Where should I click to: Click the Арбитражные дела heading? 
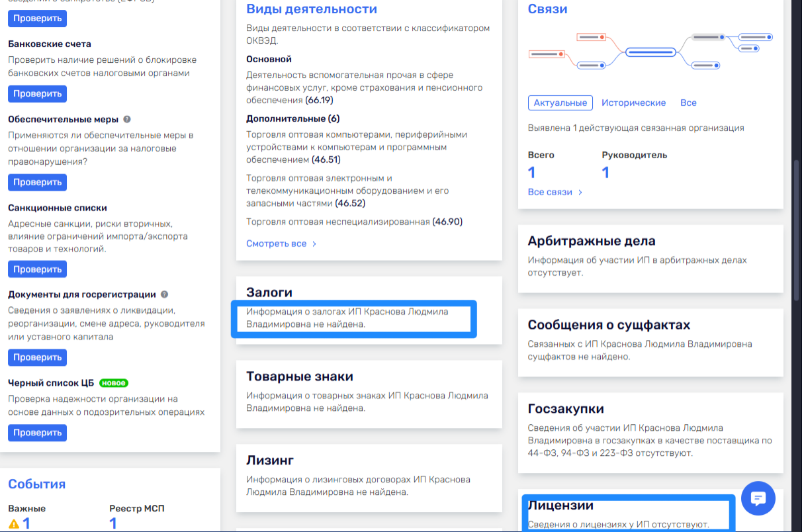[x=592, y=241]
